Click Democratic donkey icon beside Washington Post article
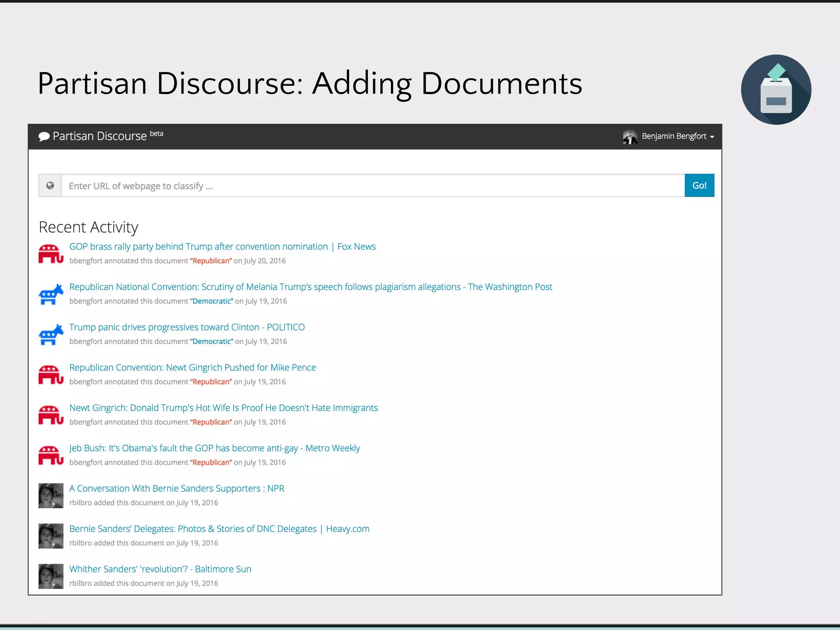The image size is (840, 630). pos(51,294)
